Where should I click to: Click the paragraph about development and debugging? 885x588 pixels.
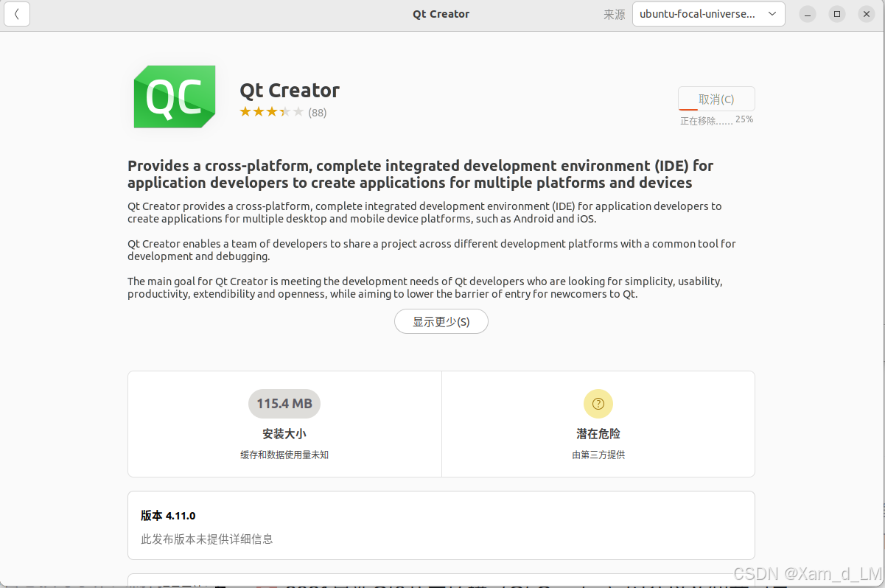click(x=432, y=250)
